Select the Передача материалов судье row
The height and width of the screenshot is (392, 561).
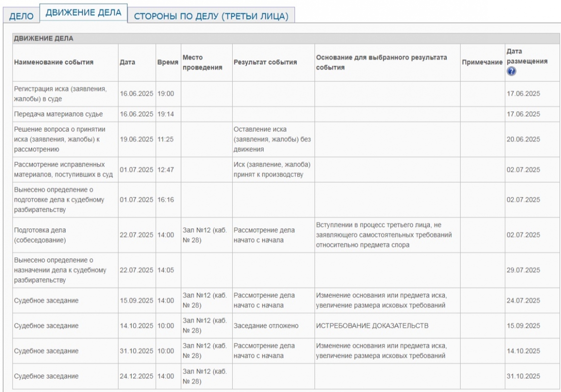[58, 114]
